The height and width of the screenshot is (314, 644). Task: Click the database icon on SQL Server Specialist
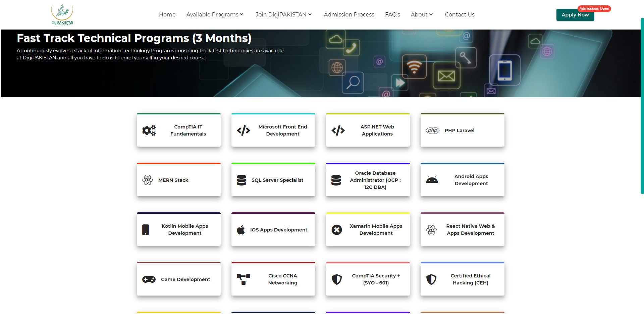pyautogui.click(x=241, y=180)
